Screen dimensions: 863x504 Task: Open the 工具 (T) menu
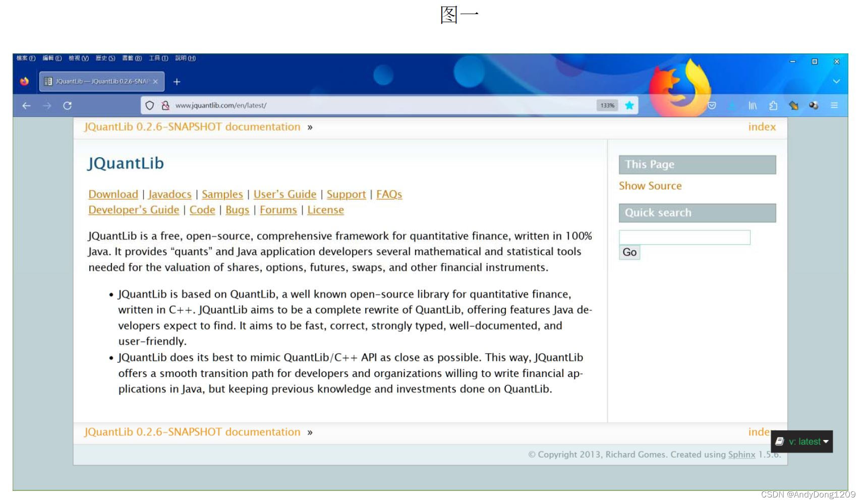158,58
